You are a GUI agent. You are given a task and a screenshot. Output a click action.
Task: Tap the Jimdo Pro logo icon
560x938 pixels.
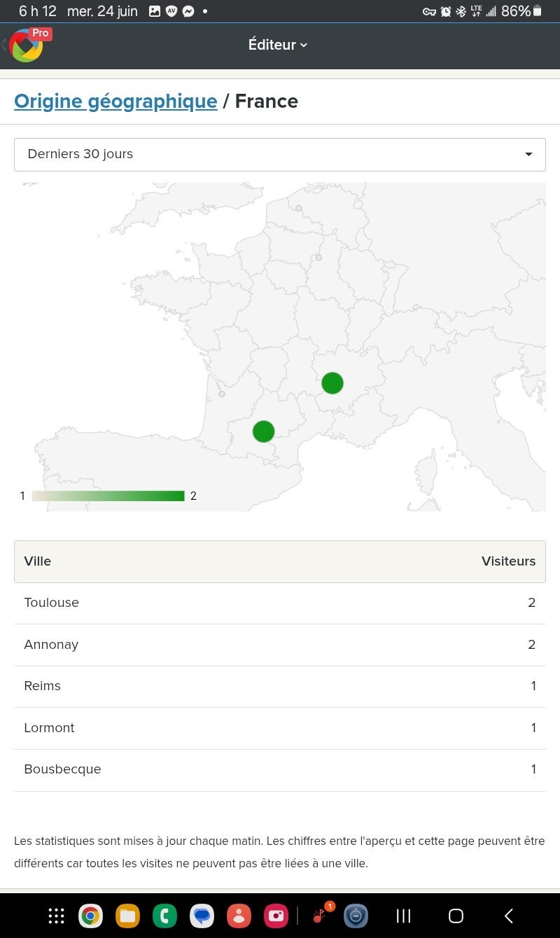tap(28, 45)
